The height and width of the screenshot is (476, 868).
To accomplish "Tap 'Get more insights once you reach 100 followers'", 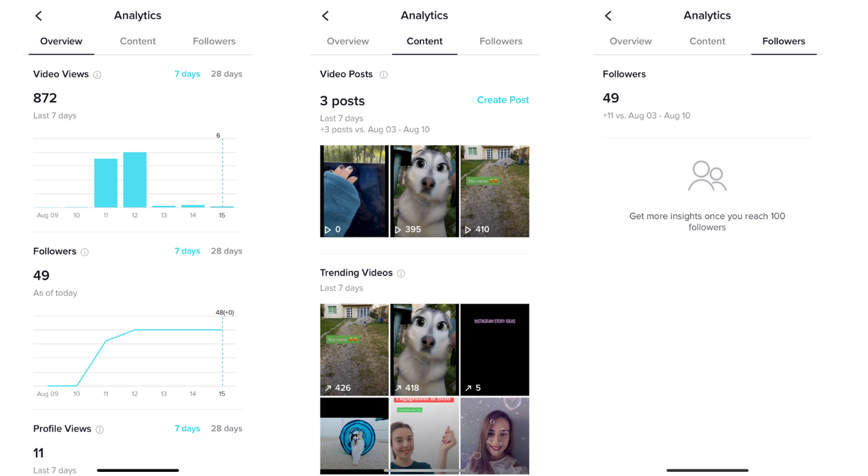I will (707, 221).
